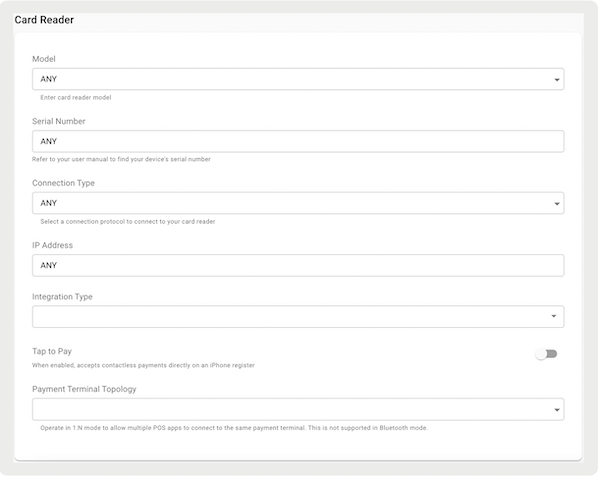Click the 'Connection Type' field label

(x=64, y=183)
